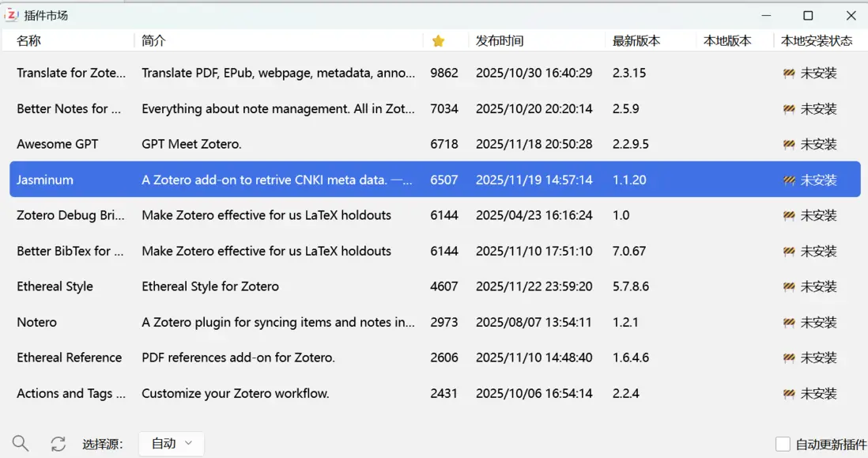
Task: Click the 本地安装状态 column header
Action: point(817,41)
